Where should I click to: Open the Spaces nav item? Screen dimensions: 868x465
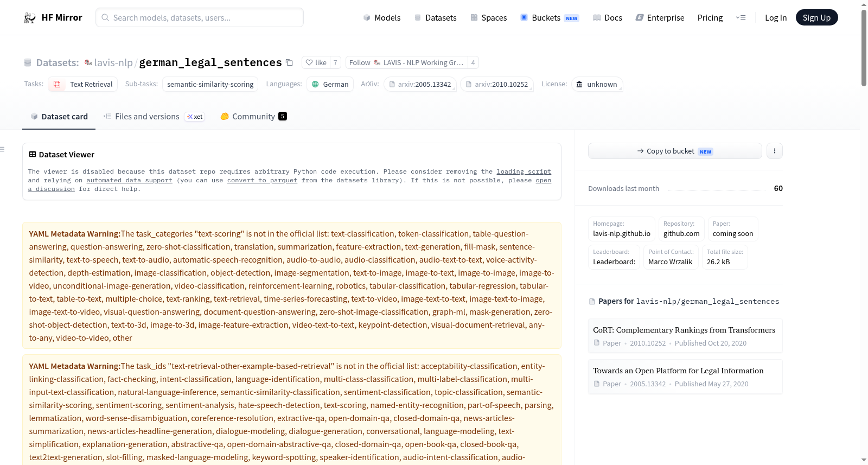pos(488,17)
